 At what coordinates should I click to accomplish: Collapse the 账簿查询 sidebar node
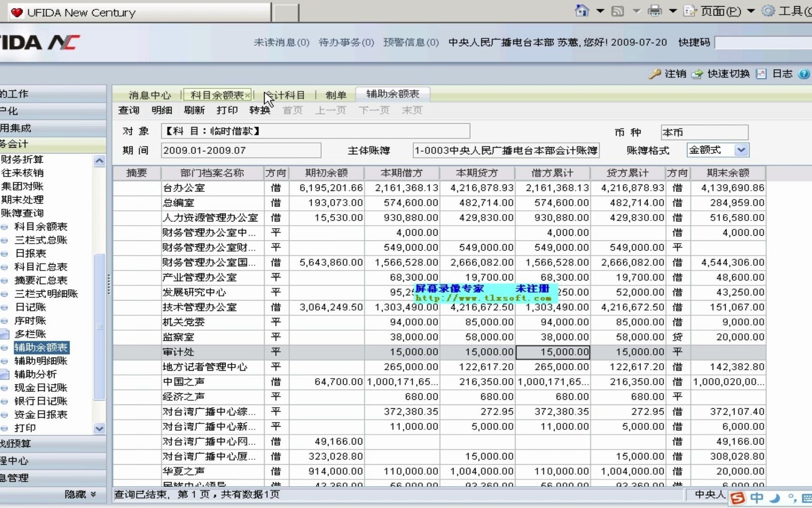pos(22,213)
